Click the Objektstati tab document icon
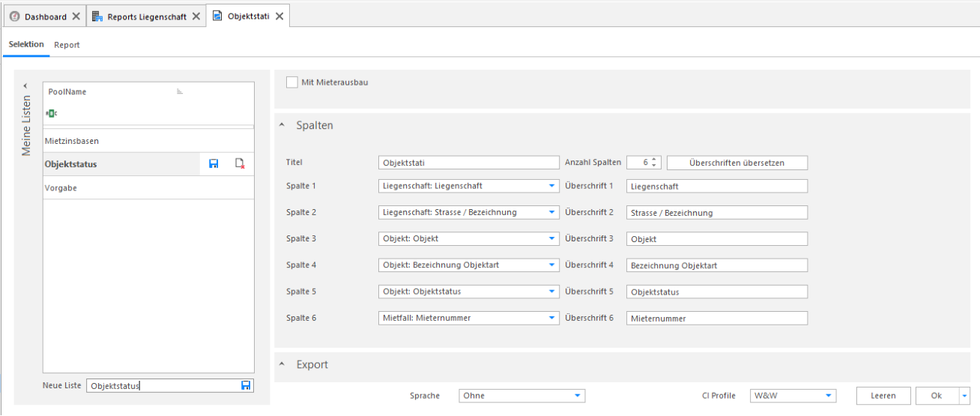The width and height of the screenshot is (980, 416). [x=217, y=16]
